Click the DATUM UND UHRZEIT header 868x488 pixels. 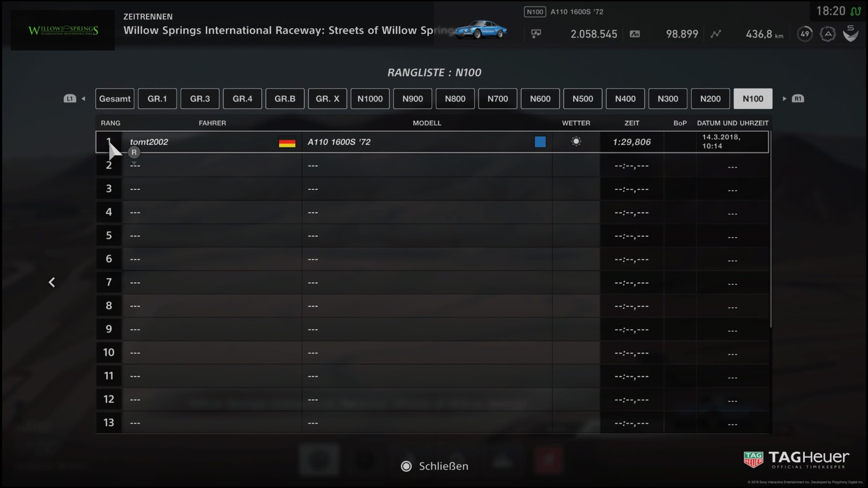pyautogui.click(x=733, y=123)
